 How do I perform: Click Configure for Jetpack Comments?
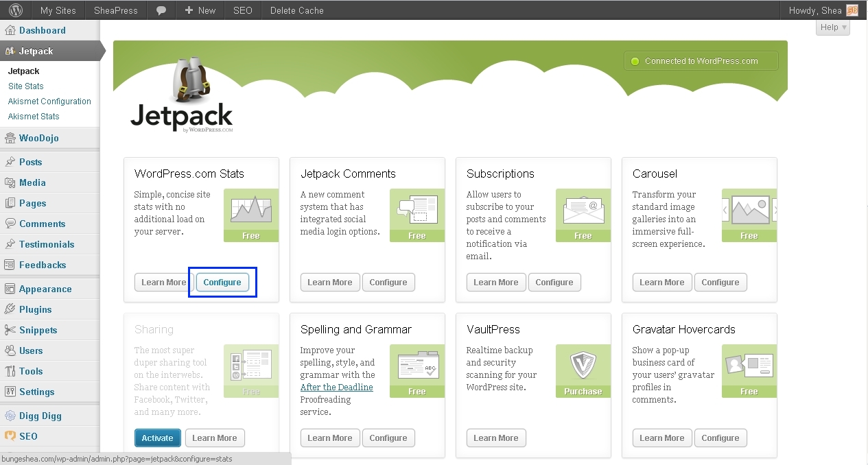coord(388,283)
